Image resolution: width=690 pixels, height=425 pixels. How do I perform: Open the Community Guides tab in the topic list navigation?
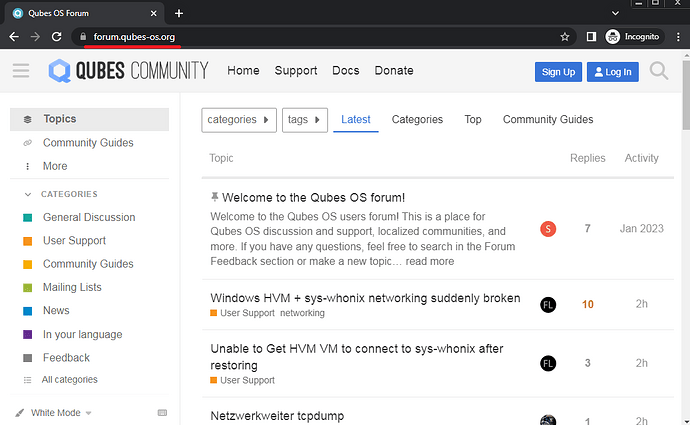[548, 120]
